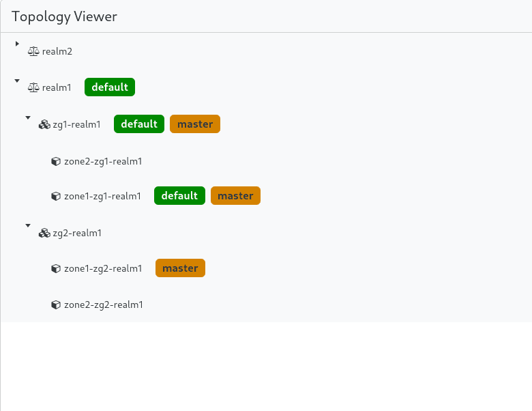Collapse the zg2-realm1 zonegroup node

(28, 225)
